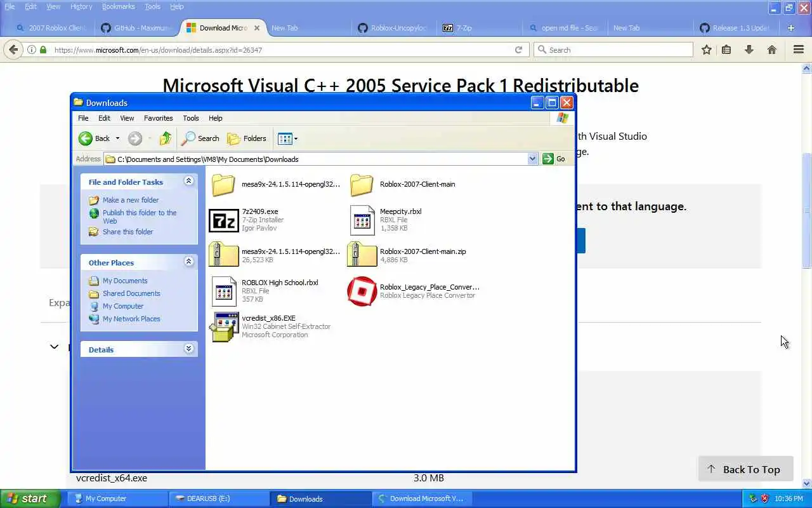Open the Search tool in Explorer
This screenshot has width=812, height=508.
click(x=200, y=138)
